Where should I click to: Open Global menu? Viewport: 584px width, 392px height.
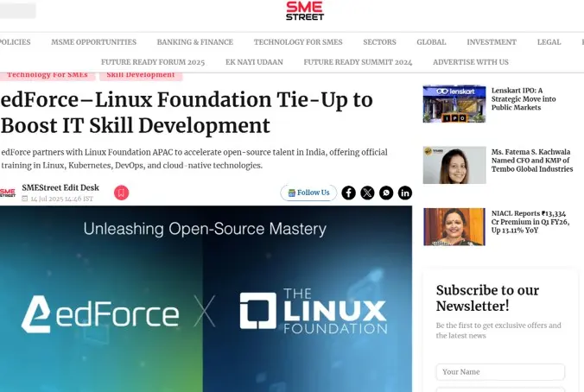[431, 42]
